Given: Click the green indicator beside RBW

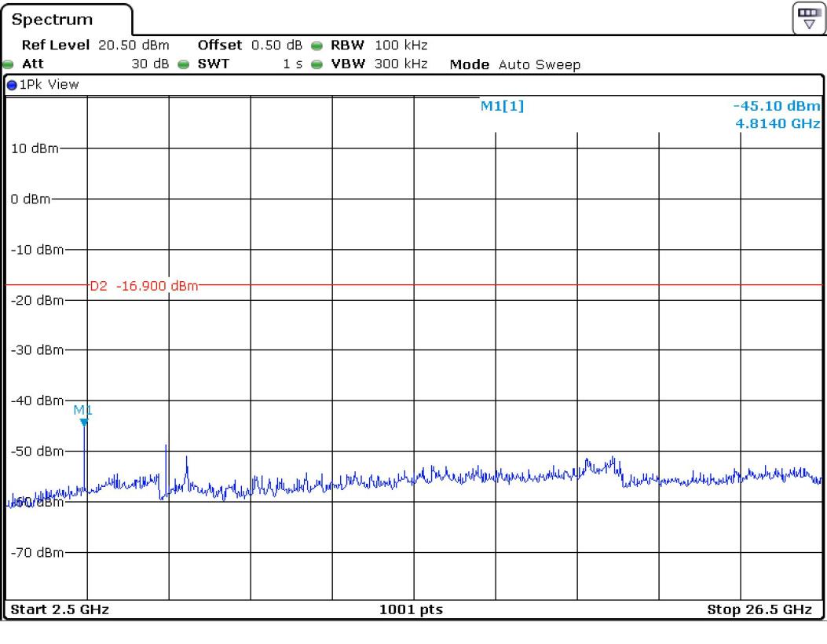Looking at the screenshot, I should (317, 46).
